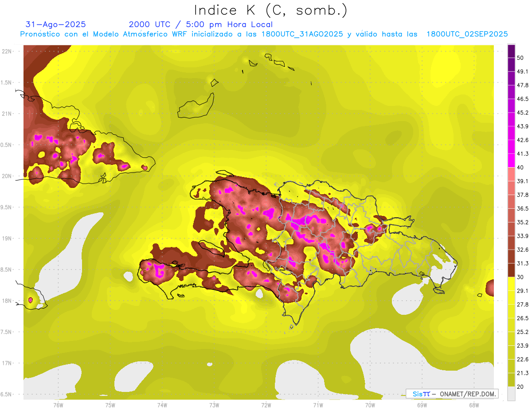This screenshot has width=532, height=411.
Task: Click the "73W" longitude label
Action: 214,405
